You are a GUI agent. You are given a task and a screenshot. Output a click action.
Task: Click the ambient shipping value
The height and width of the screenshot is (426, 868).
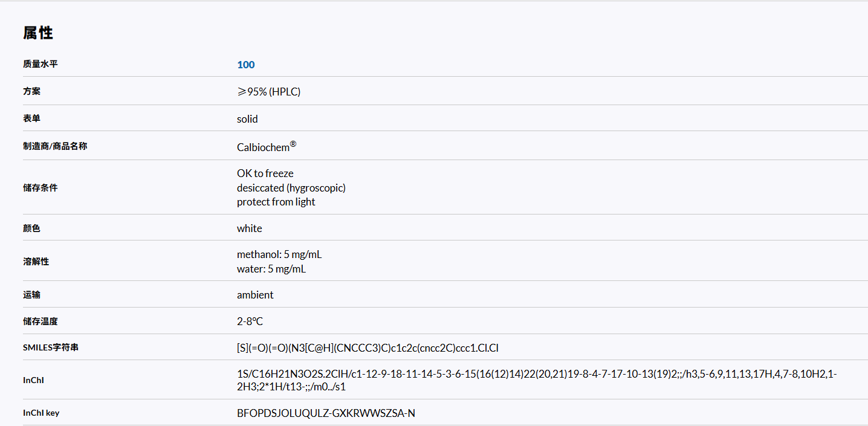tap(254, 295)
